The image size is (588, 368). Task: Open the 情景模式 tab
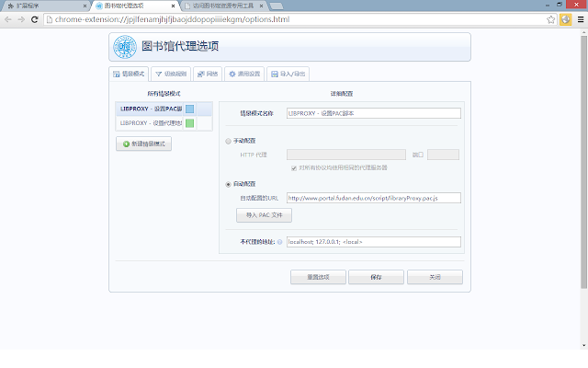(x=129, y=74)
